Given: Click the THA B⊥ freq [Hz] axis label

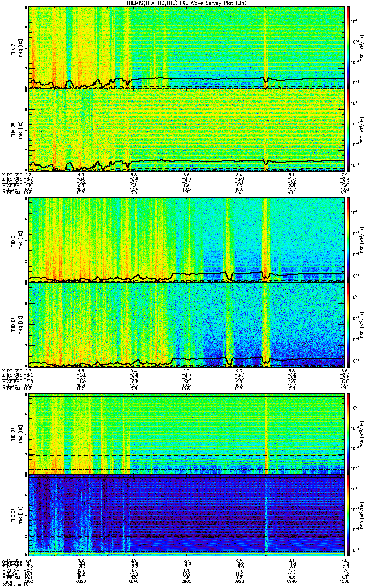Looking at the screenshot, I should (x=16, y=47).
